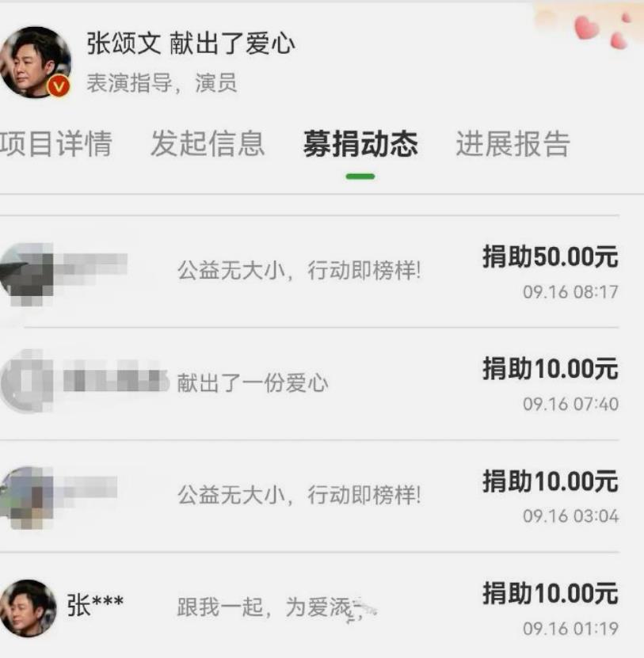Tap the blurred avatar of 03:04 donor
The image size is (644, 658).
(27, 498)
